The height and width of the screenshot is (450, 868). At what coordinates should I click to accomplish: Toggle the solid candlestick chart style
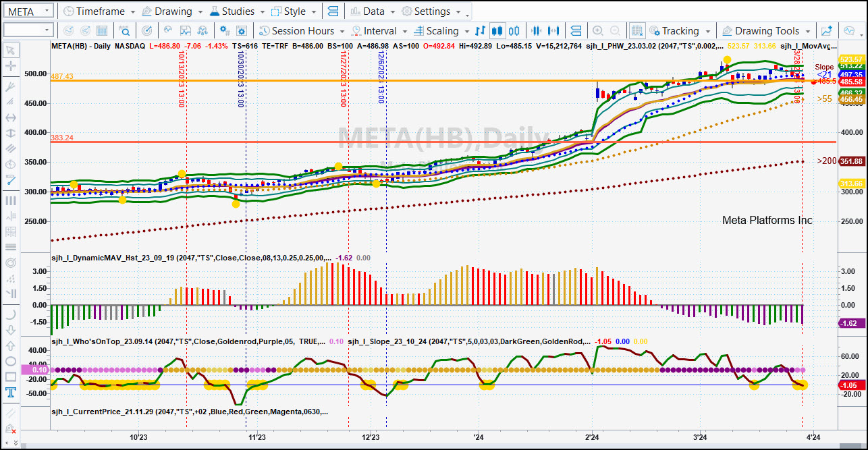point(497,30)
